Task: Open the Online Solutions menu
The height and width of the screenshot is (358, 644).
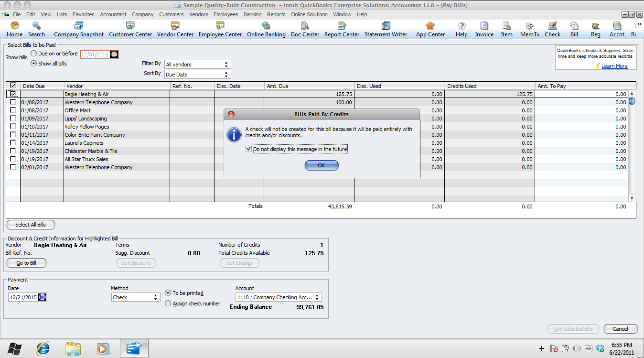Action: click(x=309, y=14)
